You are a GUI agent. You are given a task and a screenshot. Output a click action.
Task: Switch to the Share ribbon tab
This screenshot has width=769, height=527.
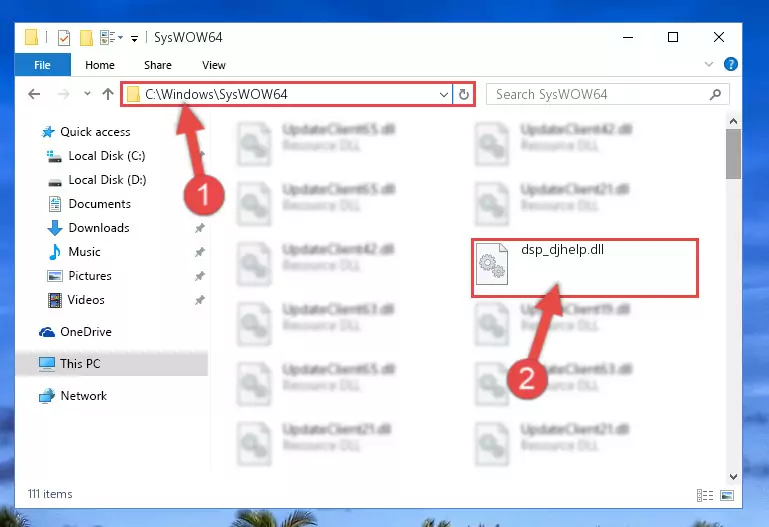pyautogui.click(x=157, y=65)
